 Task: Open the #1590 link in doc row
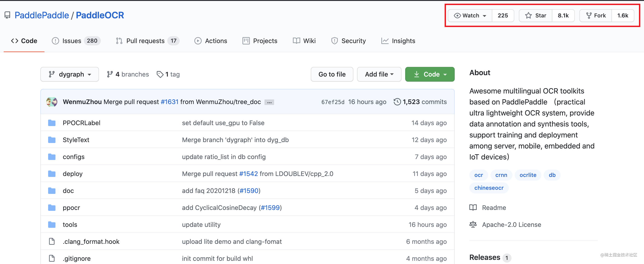(x=249, y=191)
